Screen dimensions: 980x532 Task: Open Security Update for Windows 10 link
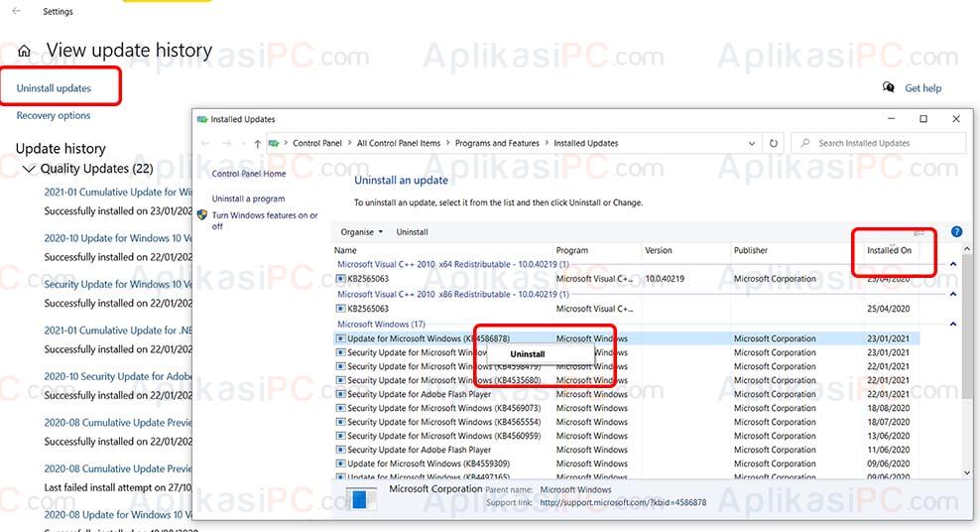[x=117, y=284]
